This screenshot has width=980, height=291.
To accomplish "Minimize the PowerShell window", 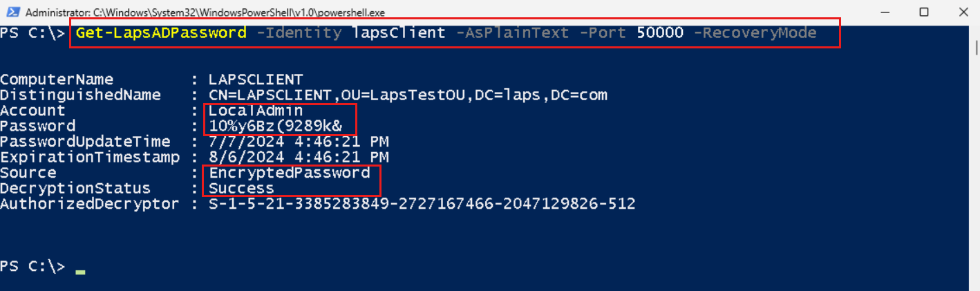I will click(887, 12).
